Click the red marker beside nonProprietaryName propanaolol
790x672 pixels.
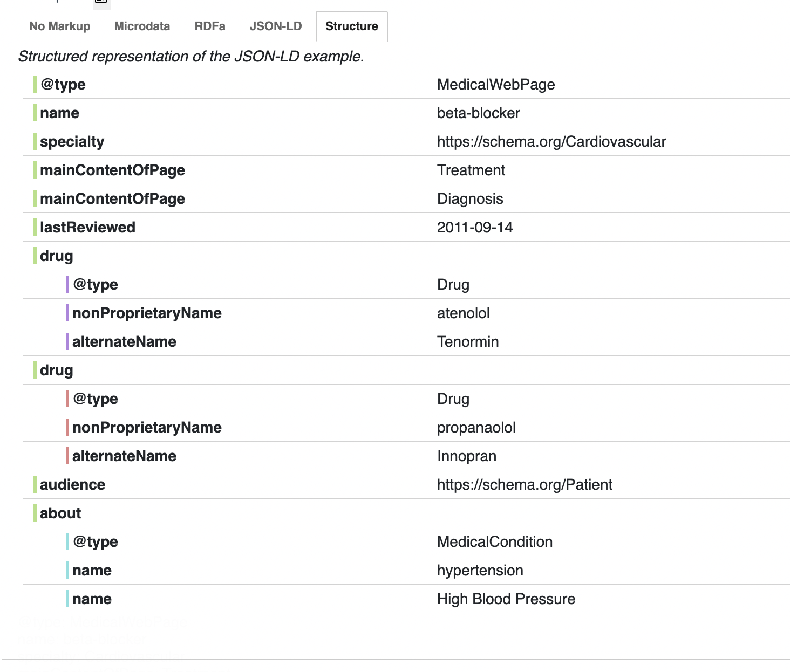67,427
